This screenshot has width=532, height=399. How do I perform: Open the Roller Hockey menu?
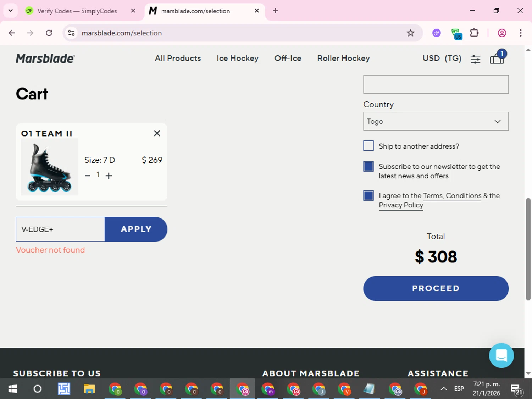(343, 58)
